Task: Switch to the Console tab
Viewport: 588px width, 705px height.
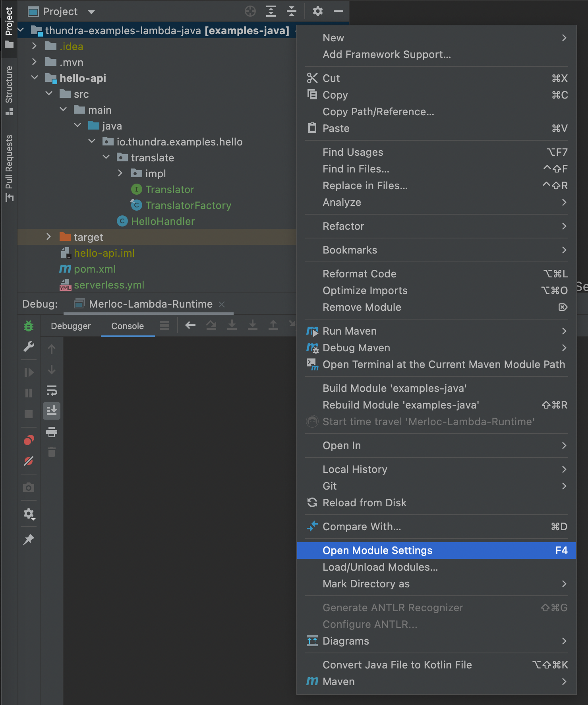Action: [128, 326]
